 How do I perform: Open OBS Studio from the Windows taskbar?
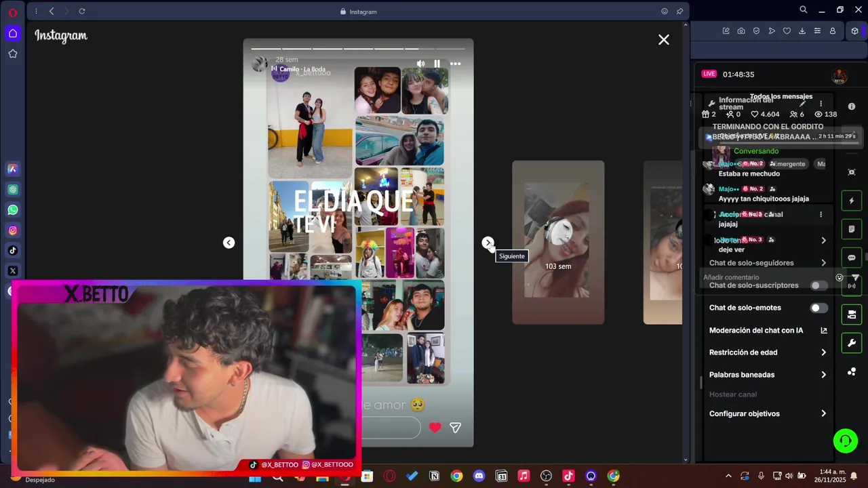point(546,476)
